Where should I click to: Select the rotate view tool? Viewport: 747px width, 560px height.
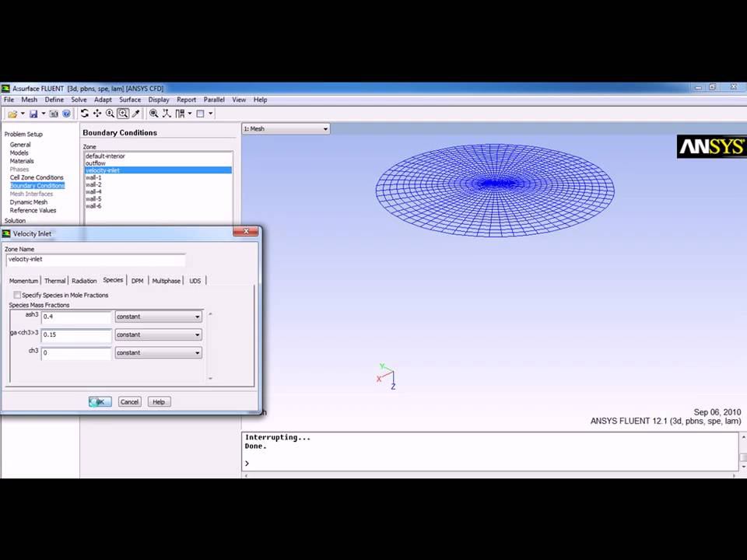pos(84,114)
